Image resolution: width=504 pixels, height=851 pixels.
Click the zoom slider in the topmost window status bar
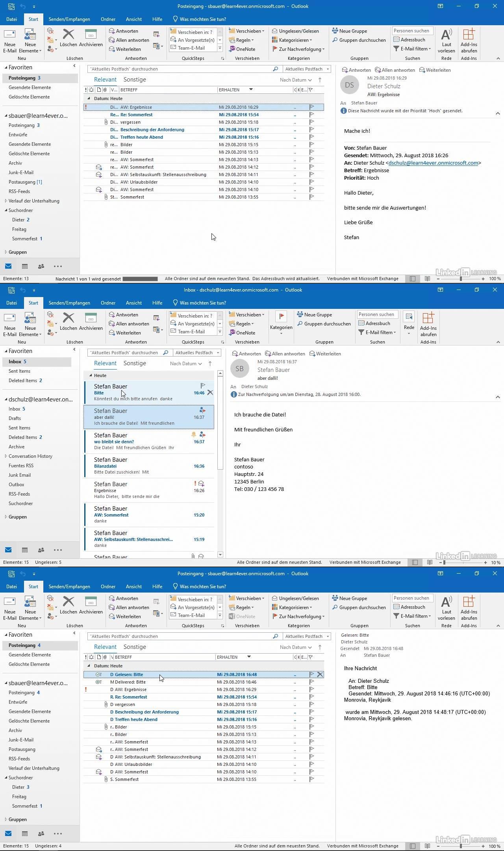[461, 279]
